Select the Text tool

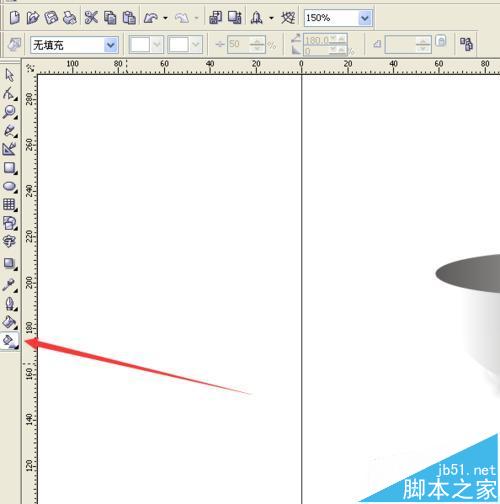click(10, 241)
